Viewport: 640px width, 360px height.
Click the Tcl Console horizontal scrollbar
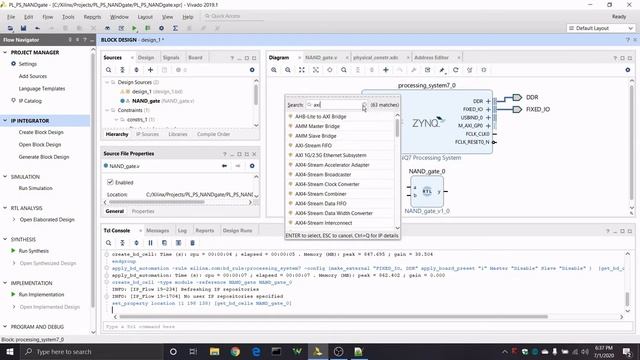pos(333,317)
